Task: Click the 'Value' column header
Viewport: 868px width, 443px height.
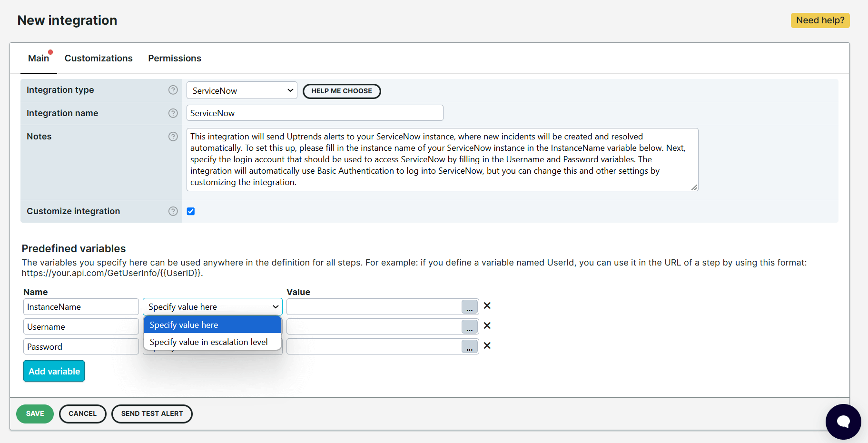Action: click(298, 292)
